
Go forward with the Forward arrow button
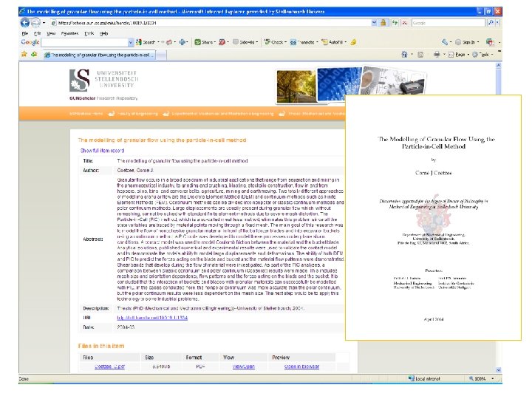click(35, 23)
